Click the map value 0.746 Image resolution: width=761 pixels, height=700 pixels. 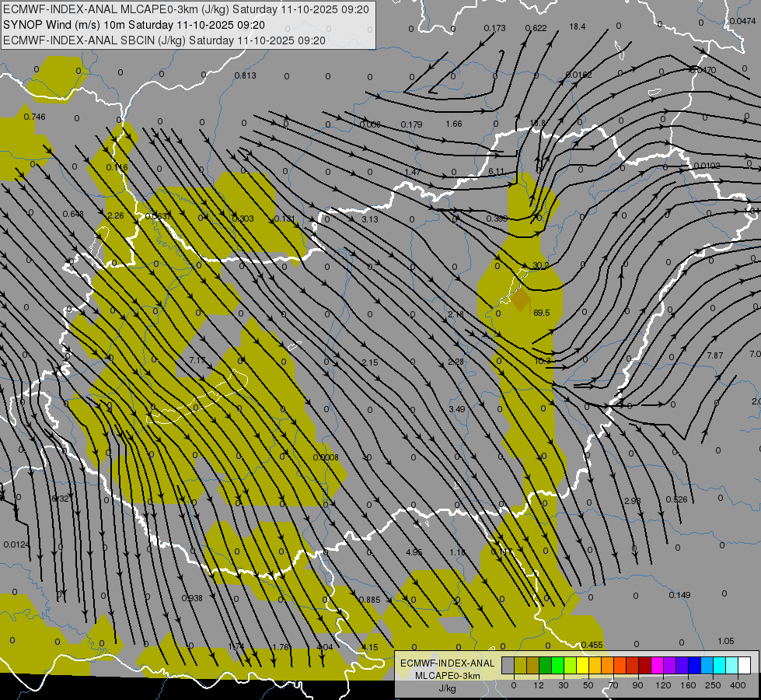pos(34,117)
